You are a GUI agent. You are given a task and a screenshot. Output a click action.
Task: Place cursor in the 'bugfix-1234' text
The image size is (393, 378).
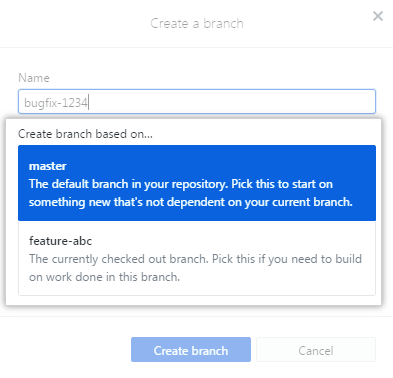(56, 103)
